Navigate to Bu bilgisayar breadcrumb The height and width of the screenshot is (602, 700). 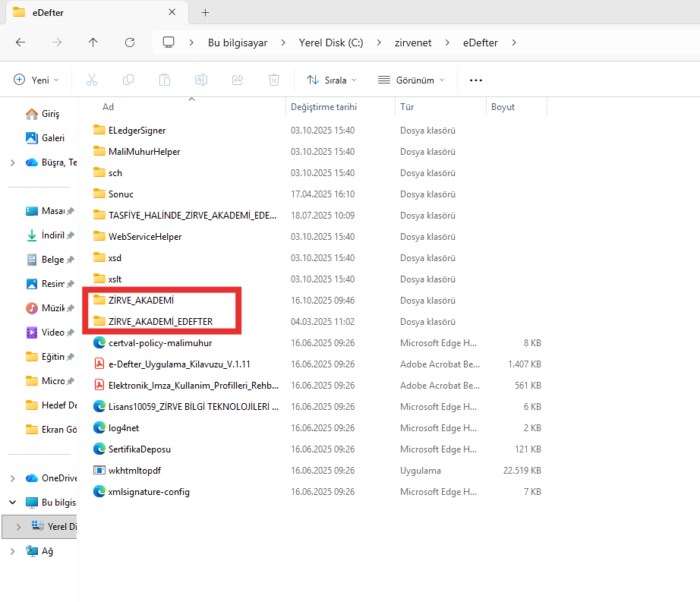238,43
